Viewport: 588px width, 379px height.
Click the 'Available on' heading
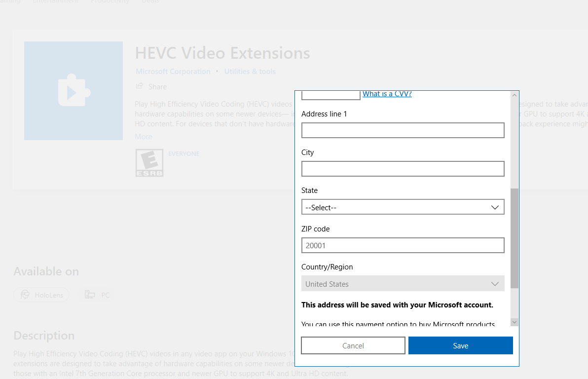(46, 271)
